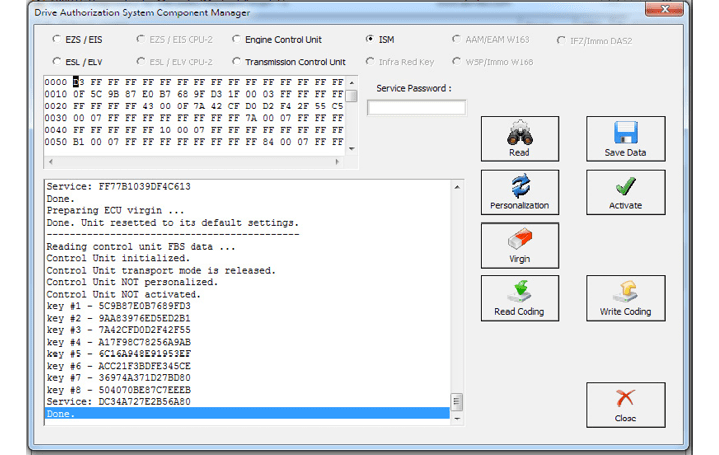Click the Activate green checkmark button
The width and height of the screenshot is (719, 455).
click(625, 191)
